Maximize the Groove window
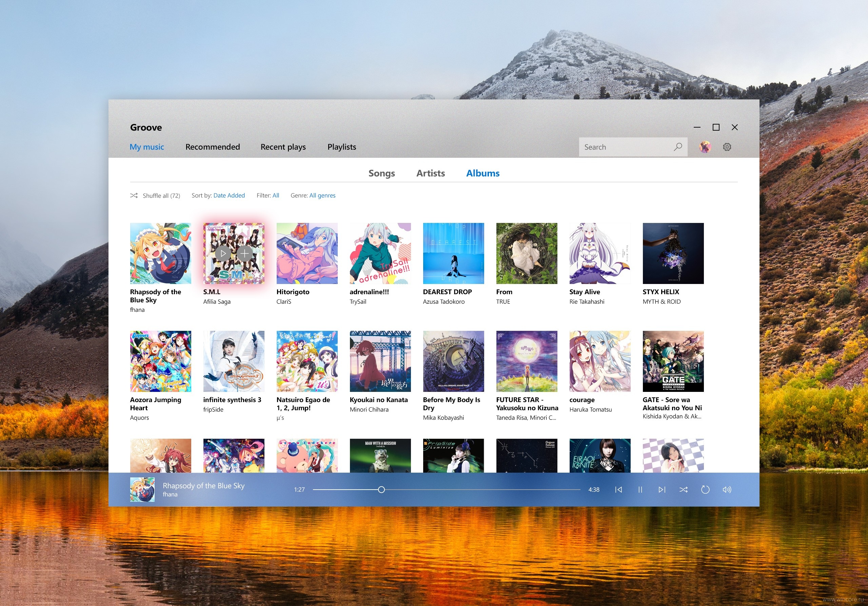This screenshot has height=606, width=868. (716, 127)
